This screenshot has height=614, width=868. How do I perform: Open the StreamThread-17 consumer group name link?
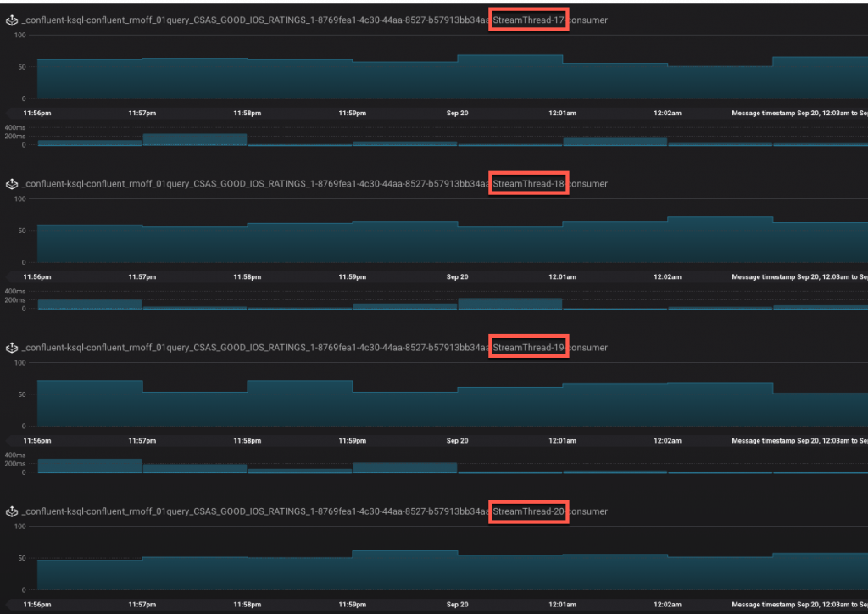click(x=254, y=19)
